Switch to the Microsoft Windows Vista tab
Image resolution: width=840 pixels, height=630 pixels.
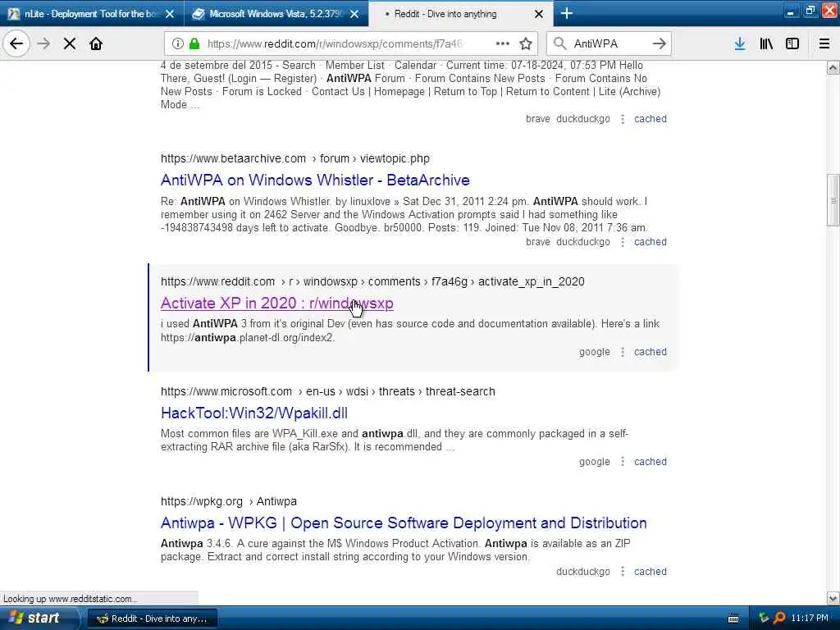276,14
